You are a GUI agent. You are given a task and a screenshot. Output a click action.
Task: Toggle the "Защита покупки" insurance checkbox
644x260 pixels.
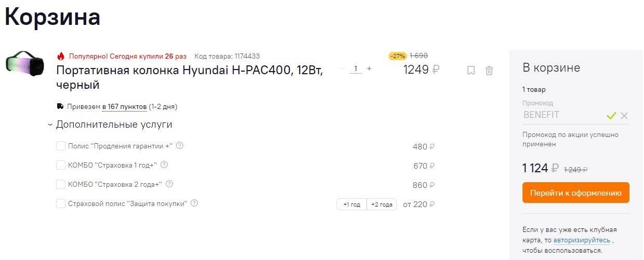(61, 204)
